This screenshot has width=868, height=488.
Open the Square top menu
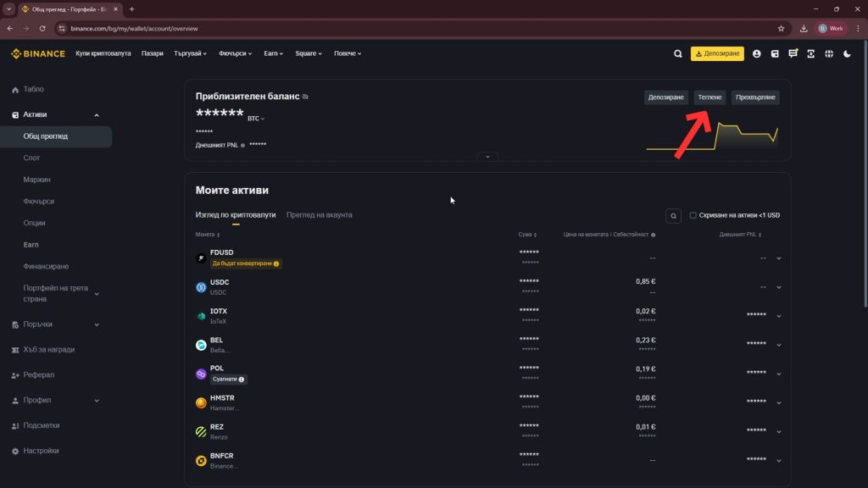tap(309, 53)
